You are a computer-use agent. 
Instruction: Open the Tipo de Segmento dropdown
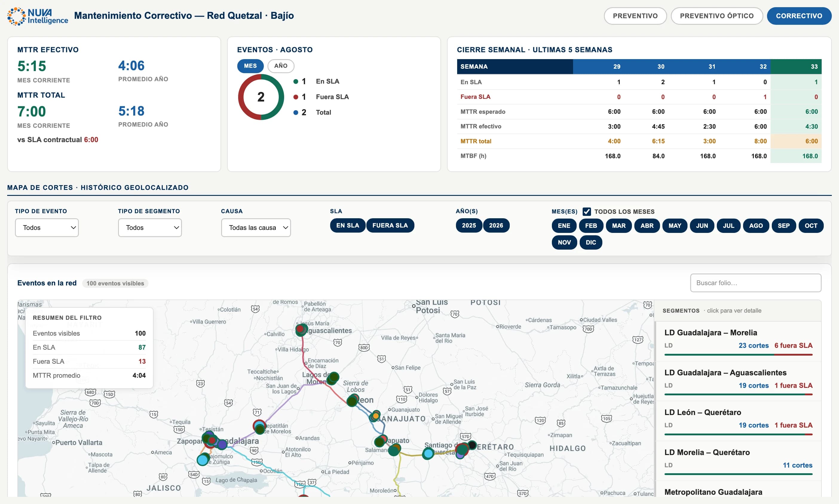click(150, 228)
